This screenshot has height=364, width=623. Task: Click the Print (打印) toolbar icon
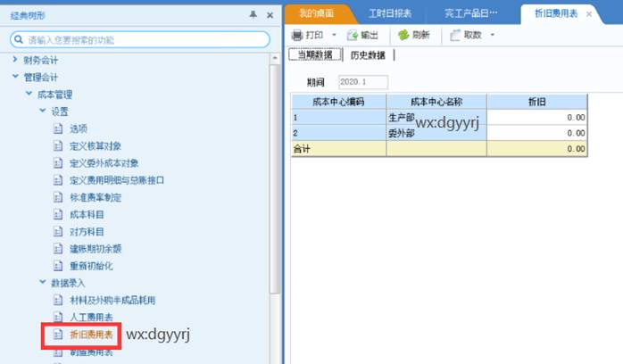tap(297, 35)
